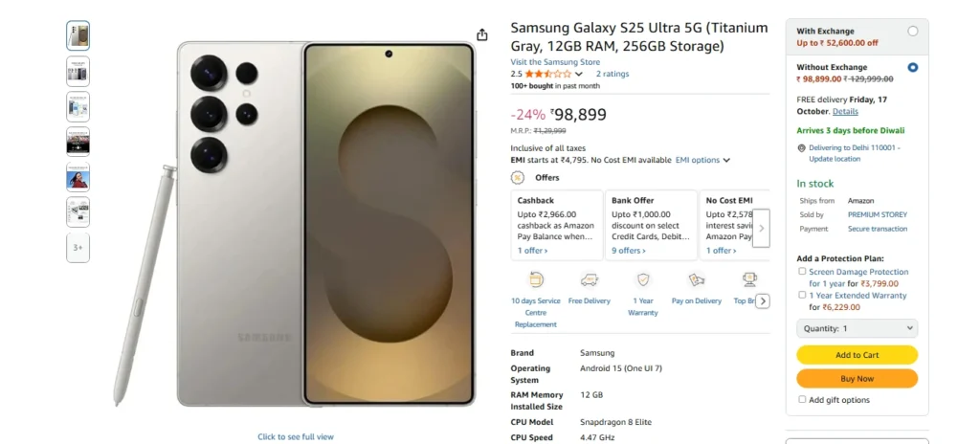Image resolution: width=980 pixels, height=444 pixels.
Task: Click the delivery location pin icon
Action: coord(802,148)
